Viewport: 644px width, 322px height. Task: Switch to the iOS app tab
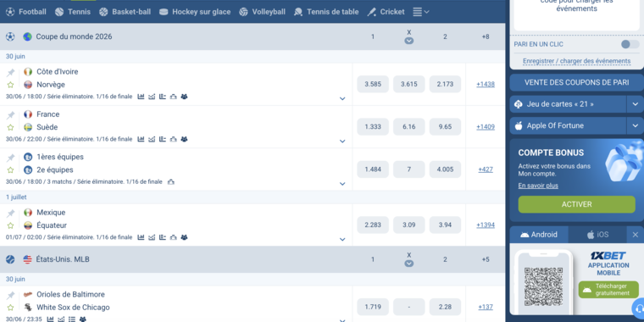click(x=597, y=235)
